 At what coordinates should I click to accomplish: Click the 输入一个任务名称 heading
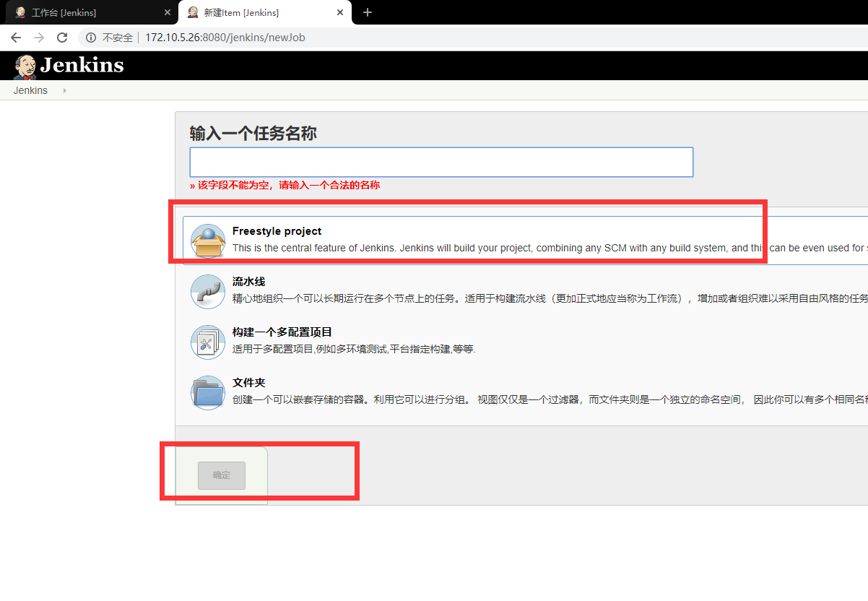click(253, 134)
